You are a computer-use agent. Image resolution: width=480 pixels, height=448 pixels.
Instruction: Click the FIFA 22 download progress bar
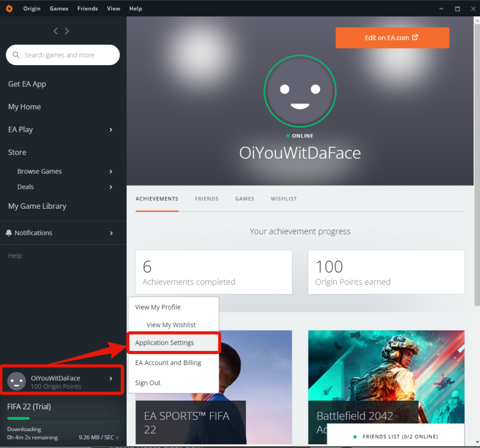pos(63,418)
